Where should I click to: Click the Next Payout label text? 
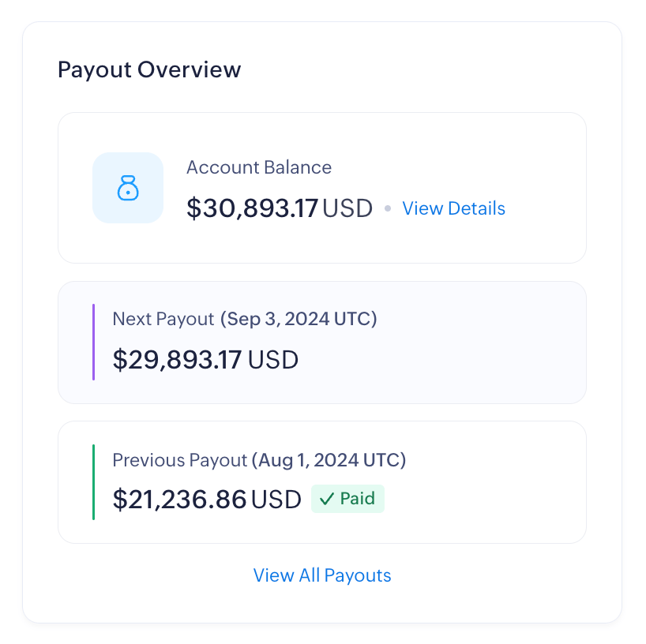pyautogui.click(x=163, y=319)
